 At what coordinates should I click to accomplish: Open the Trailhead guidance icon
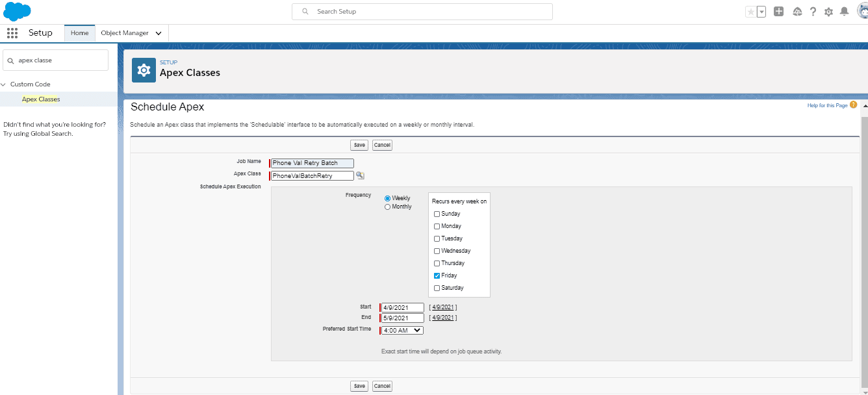click(797, 12)
